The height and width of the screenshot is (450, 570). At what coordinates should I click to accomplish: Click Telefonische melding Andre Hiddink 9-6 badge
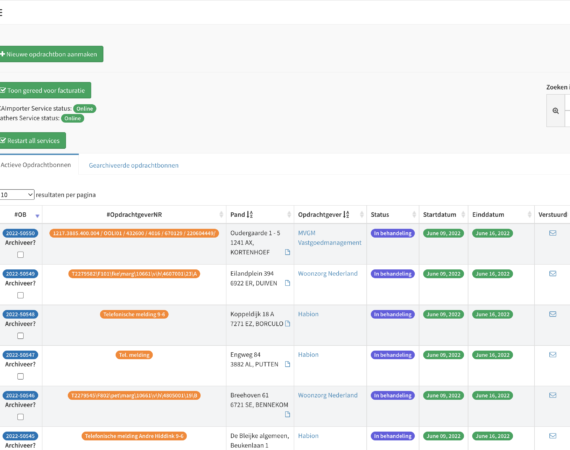[x=134, y=436]
